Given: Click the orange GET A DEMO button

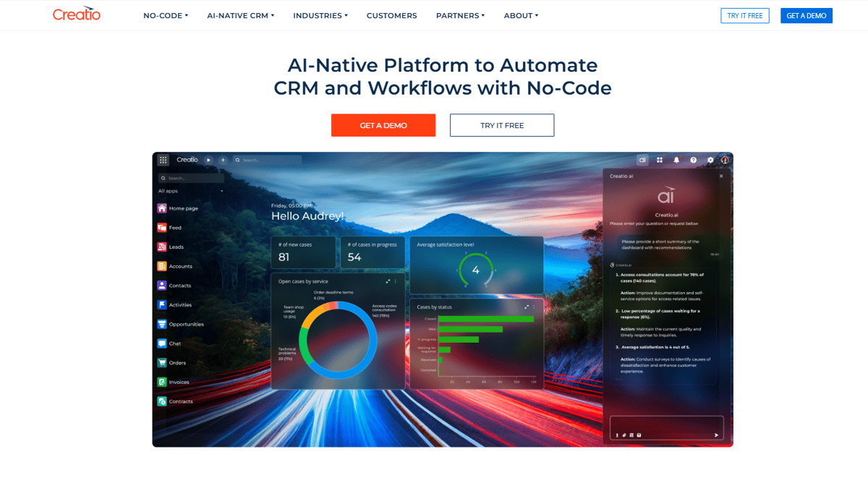Looking at the screenshot, I should click(x=383, y=125).
